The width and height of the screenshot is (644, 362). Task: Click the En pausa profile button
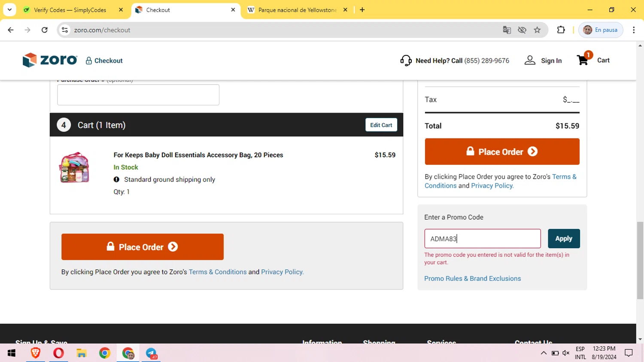(601, 30)
